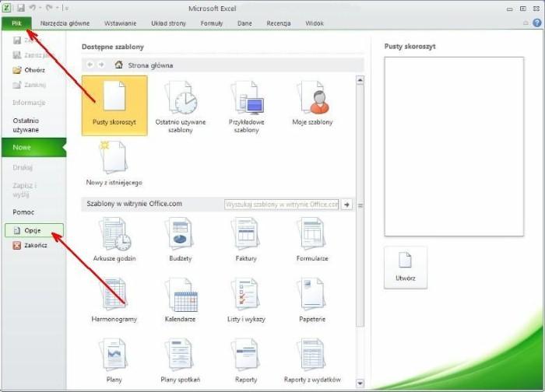Click the Excel help question mark icon
Screen dimensions: 545x392
(537, 23)
